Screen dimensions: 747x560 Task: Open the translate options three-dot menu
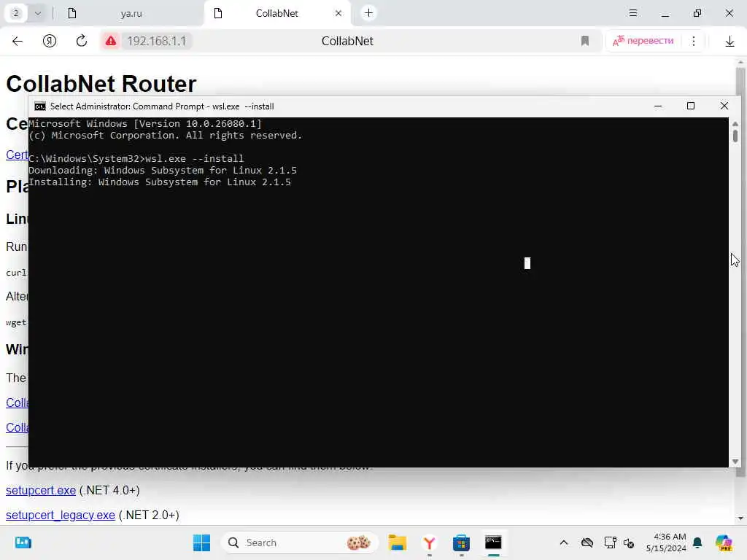pos(694,41)
